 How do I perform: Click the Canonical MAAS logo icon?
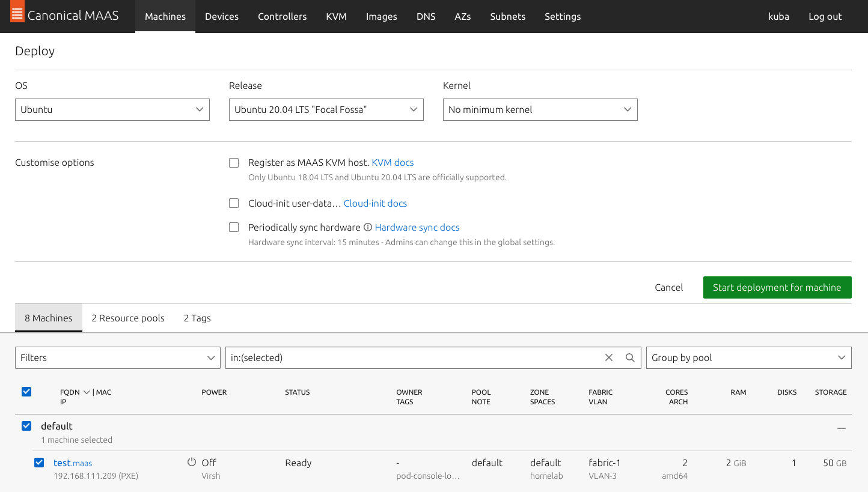click(17, 12)
